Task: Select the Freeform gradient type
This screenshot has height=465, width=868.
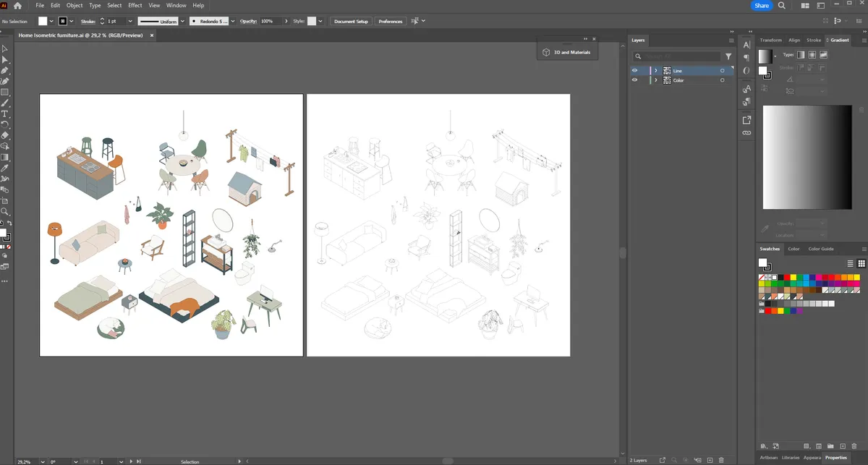Action: [x=824, y=55]
